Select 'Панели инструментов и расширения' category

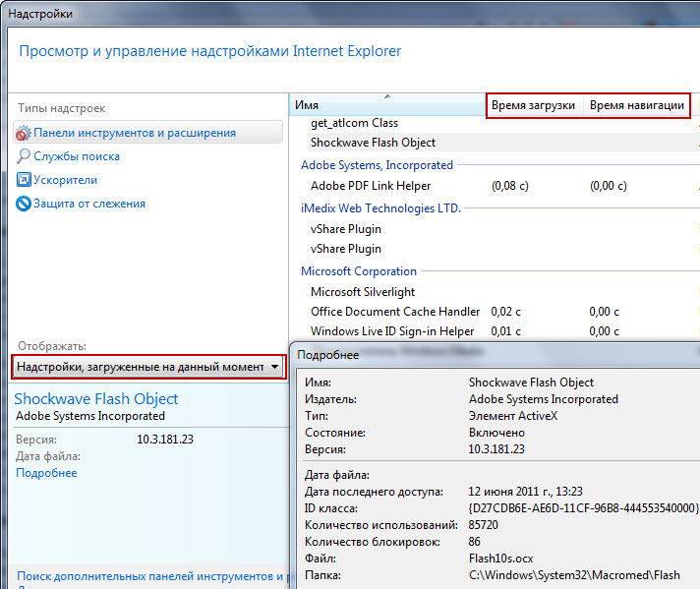pyautogui.click(x=147, y=133)
